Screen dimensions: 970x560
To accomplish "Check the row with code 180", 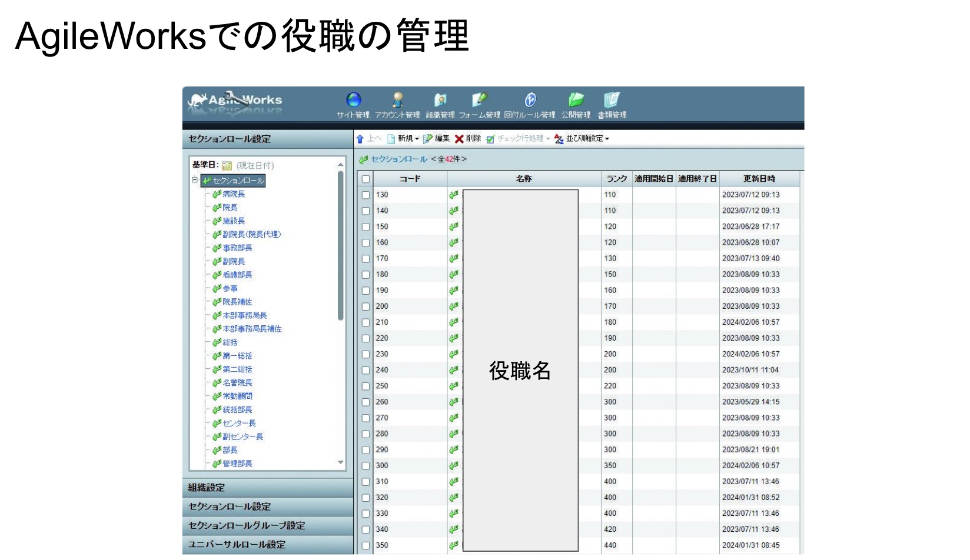I will 366,275.
